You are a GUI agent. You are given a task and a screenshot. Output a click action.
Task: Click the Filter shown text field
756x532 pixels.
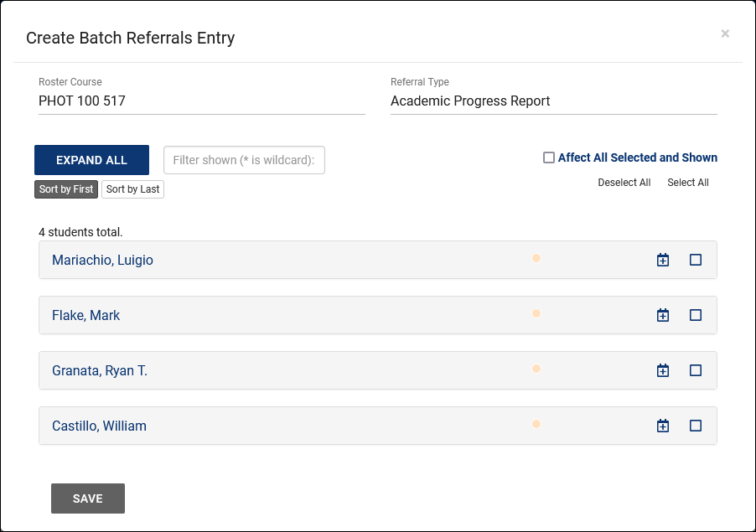point(244,160)
